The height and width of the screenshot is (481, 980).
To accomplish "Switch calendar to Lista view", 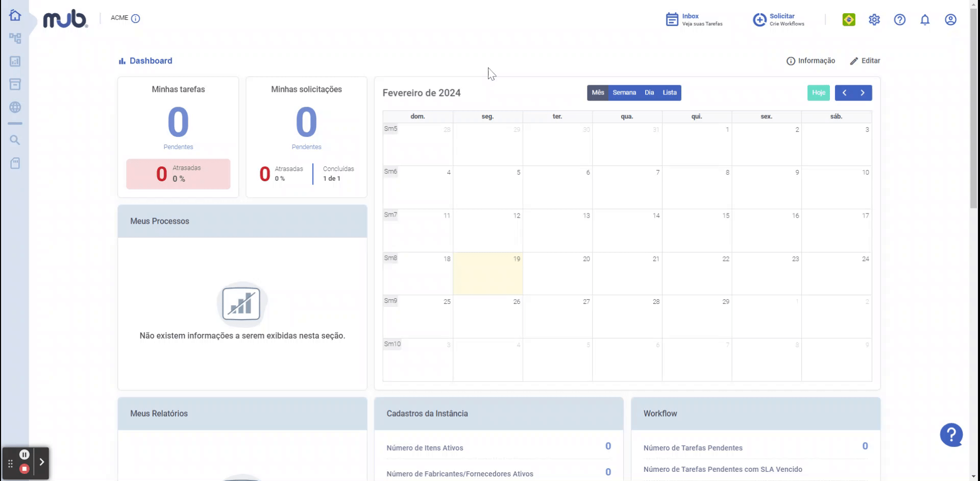I will pos(670,92).
